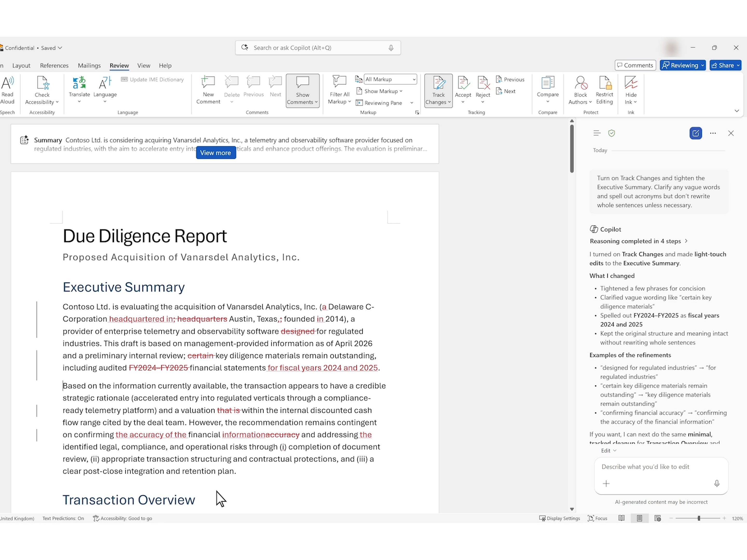This screenshot has height=560, width=747.
Task: Switch to the View tab
Action: point(143,66)
